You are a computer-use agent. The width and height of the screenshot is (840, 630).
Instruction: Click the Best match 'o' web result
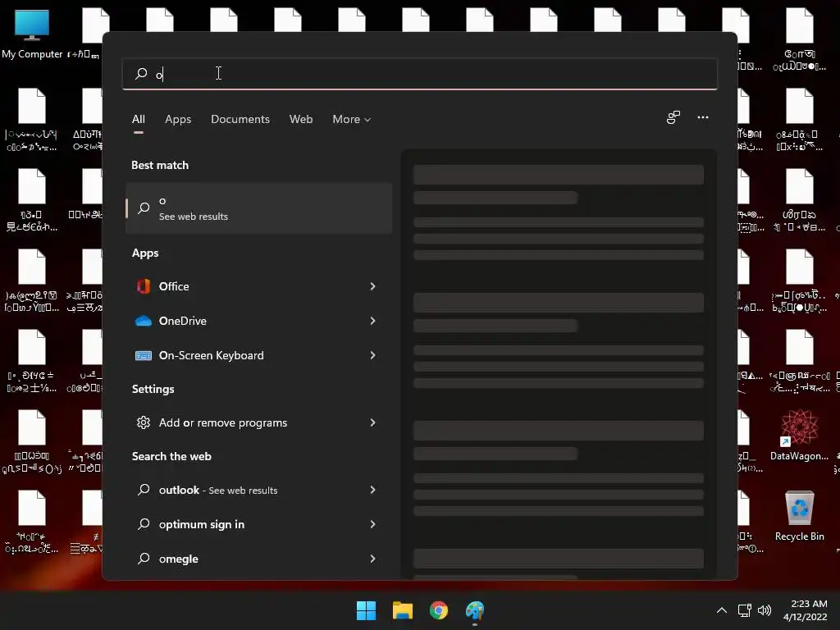pyautogui.click(x=258, y=208)
